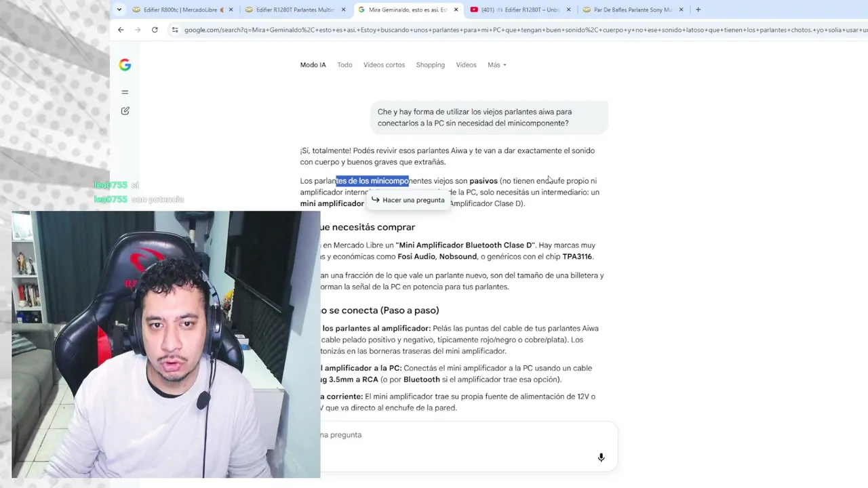The image size is (868, 488).
Task: Click the user question bubble about Aiwa
Action: (x=488, y=117)
